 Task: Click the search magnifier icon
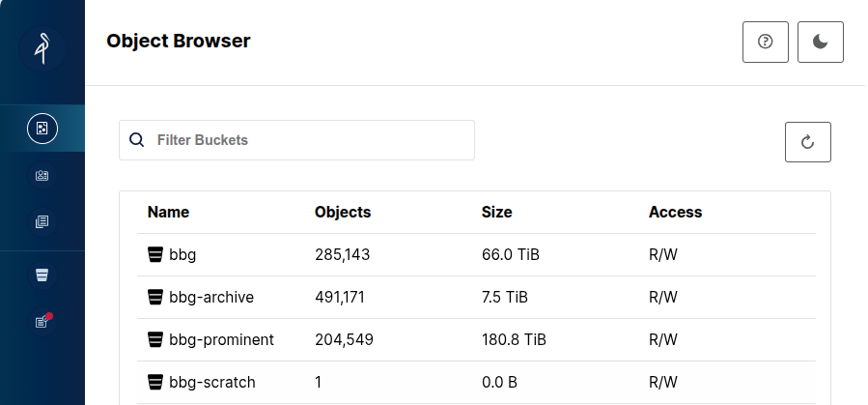click(137, 139)
